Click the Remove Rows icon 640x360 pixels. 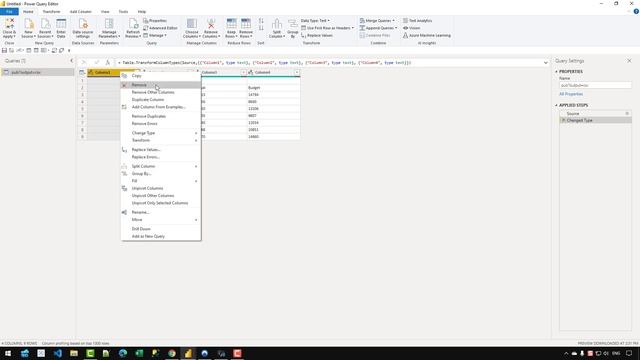pyautogui.click(x=246, y=28)
